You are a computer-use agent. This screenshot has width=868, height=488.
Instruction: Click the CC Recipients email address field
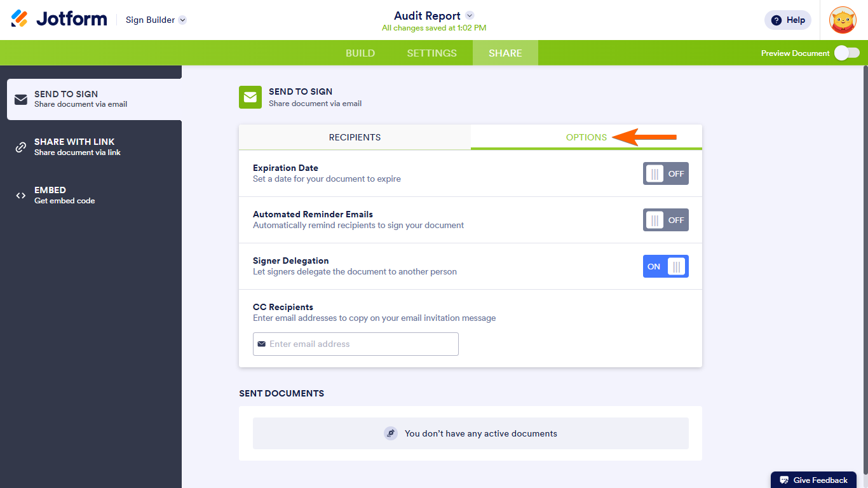(x=356, y=344)
